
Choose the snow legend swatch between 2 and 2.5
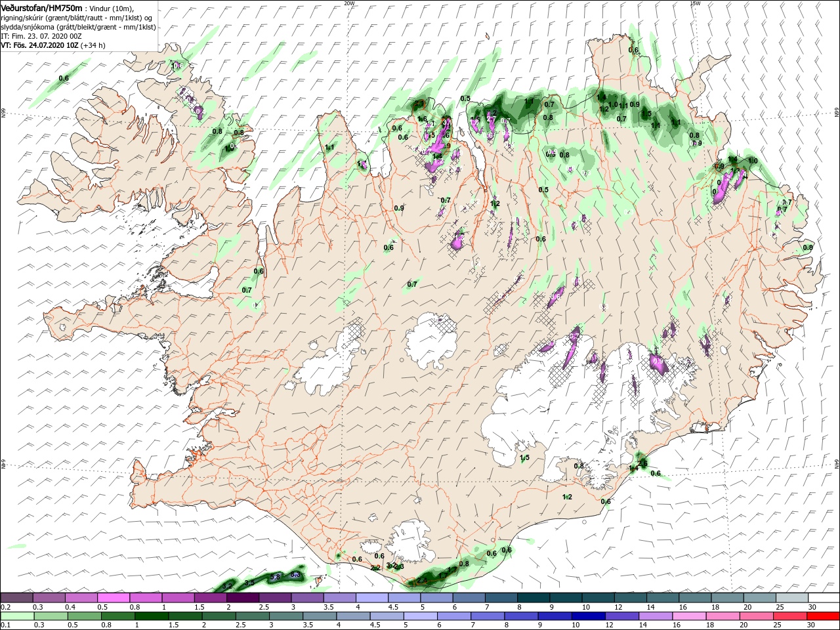click(x=243, y=598)
